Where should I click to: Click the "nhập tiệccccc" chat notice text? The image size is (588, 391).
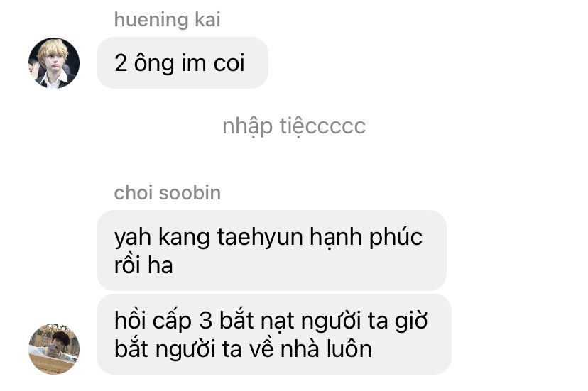[x=294, y=126]
